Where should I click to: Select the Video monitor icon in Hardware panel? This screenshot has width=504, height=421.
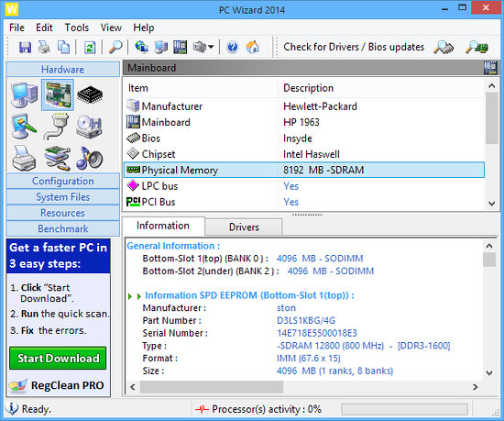[x=24, y=127]
